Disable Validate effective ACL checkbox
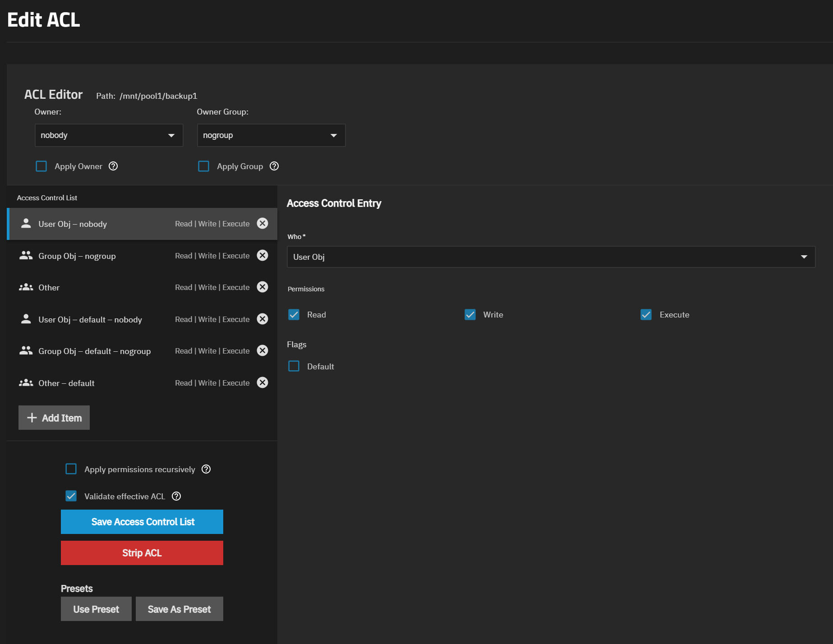The image size is (833, 644). pos(71,496)
